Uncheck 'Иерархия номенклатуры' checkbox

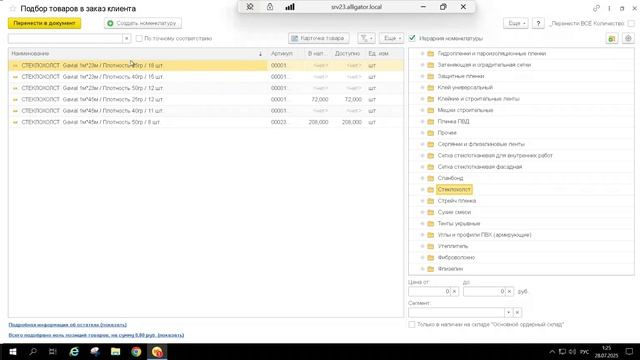(412, 38)
